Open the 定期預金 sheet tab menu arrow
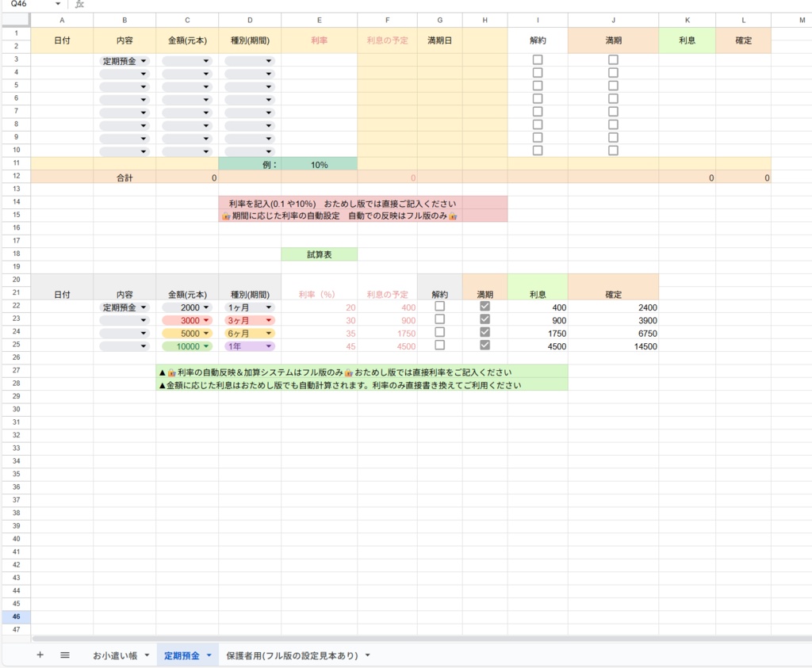812x668 pixels. coord(209,655)
